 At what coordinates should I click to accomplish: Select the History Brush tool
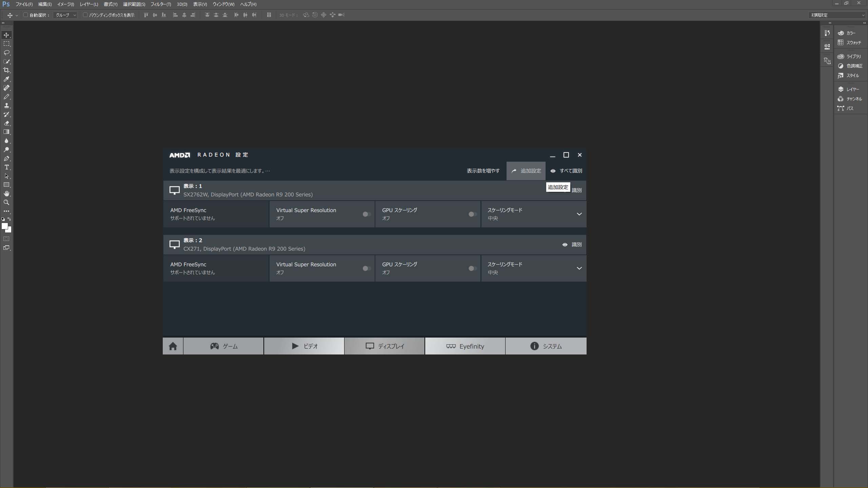(x=6, y=114)
